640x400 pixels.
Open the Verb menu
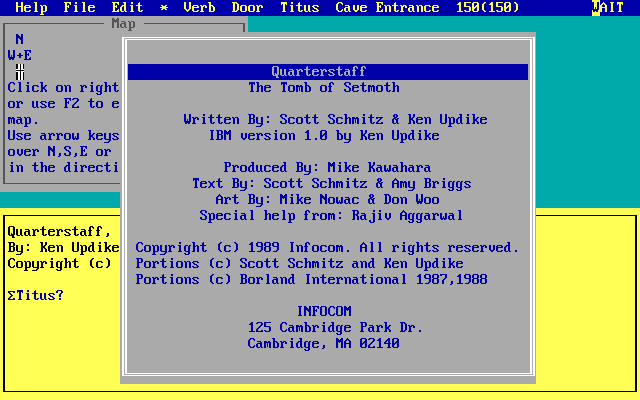[199, 7]
